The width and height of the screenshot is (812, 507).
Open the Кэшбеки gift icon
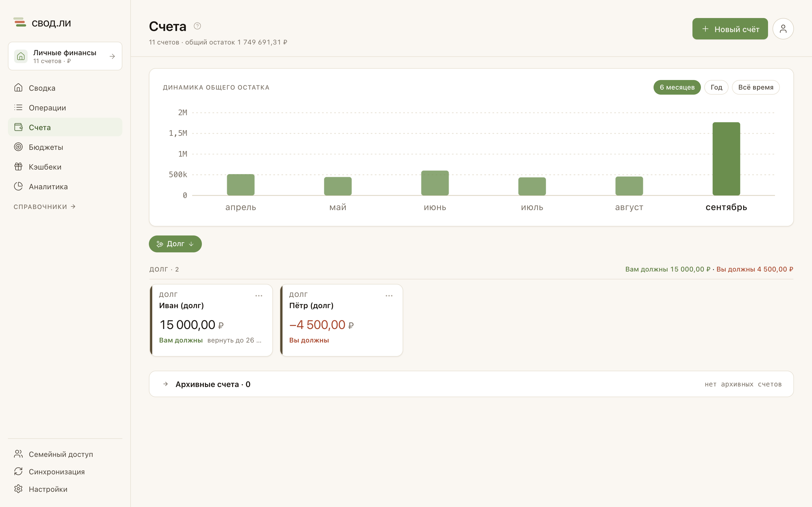(18, 167)
